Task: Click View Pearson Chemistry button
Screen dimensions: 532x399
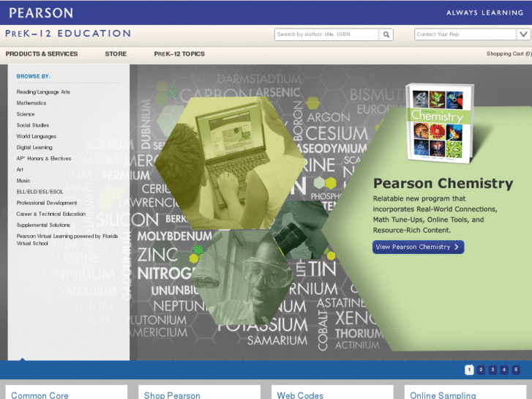Action: click(x=418, y=247)
